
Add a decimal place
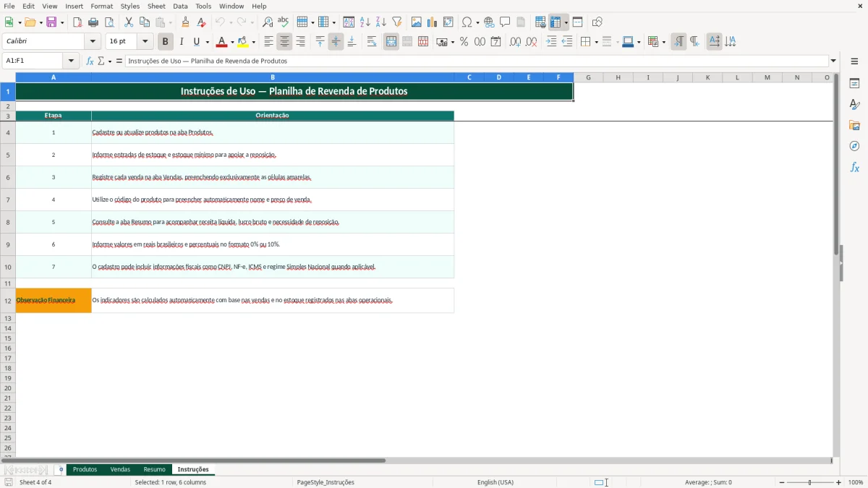[x=515, y=42]
